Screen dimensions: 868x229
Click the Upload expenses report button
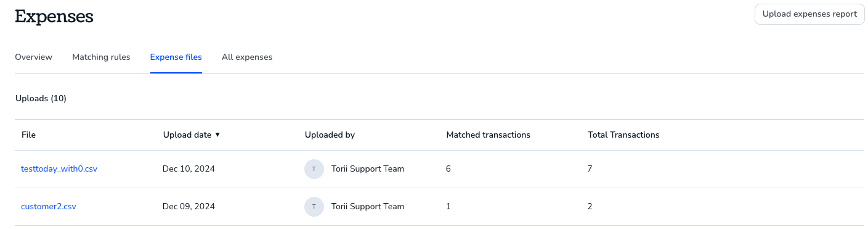[809, 14]
